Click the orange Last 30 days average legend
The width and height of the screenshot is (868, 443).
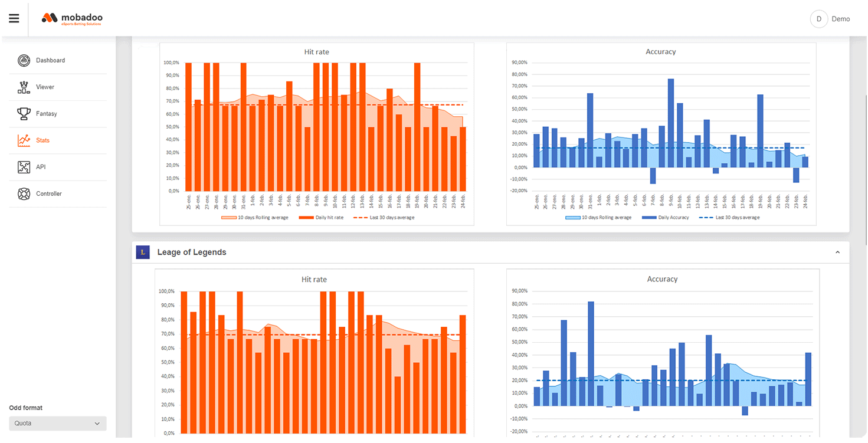coord(384,218)
